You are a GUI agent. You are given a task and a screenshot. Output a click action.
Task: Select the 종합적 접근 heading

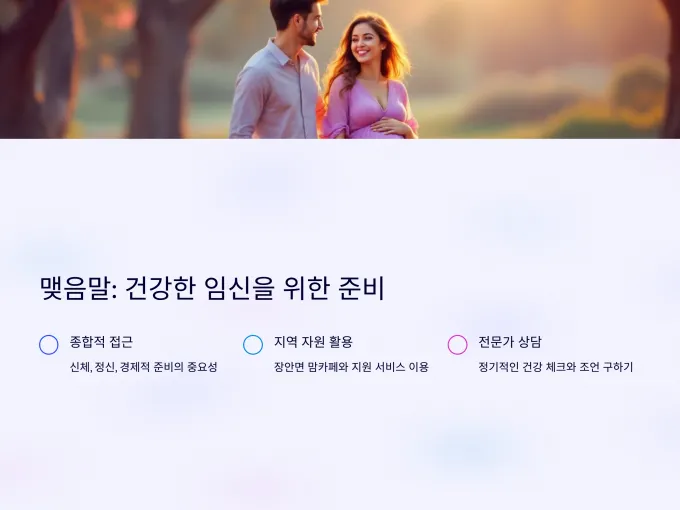pyautogui.click(x=101, y=342)
